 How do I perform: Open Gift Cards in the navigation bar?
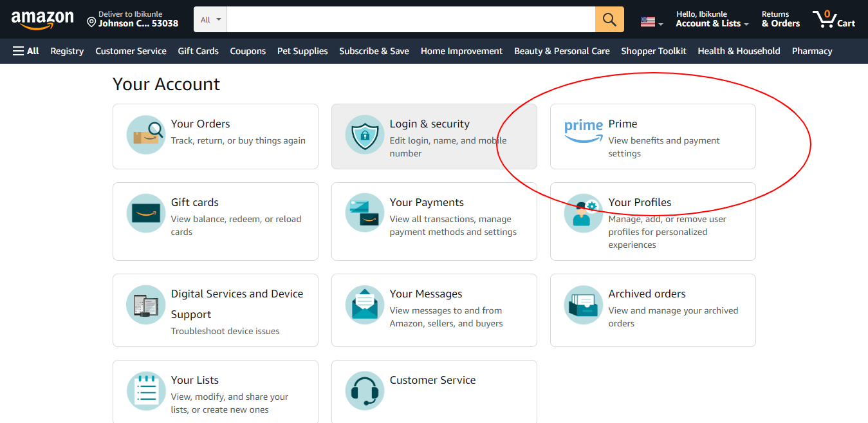click(198, 51)
